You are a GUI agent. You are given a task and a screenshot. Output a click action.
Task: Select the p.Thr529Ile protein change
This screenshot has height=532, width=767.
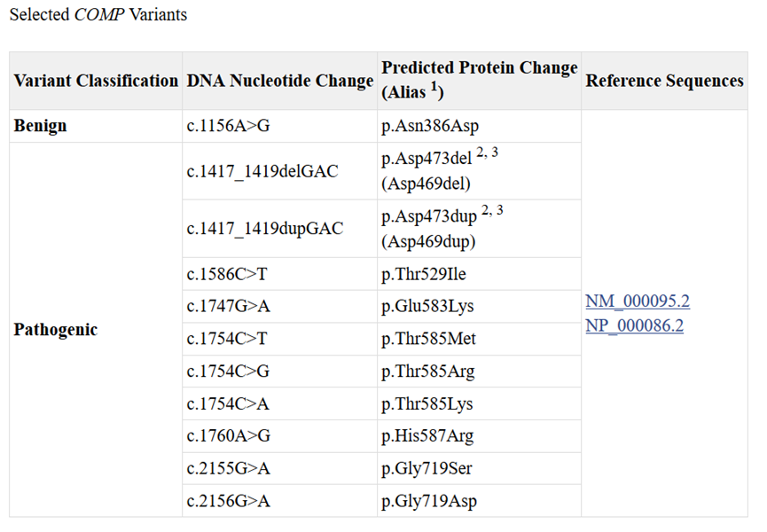(x=424, y=274)
